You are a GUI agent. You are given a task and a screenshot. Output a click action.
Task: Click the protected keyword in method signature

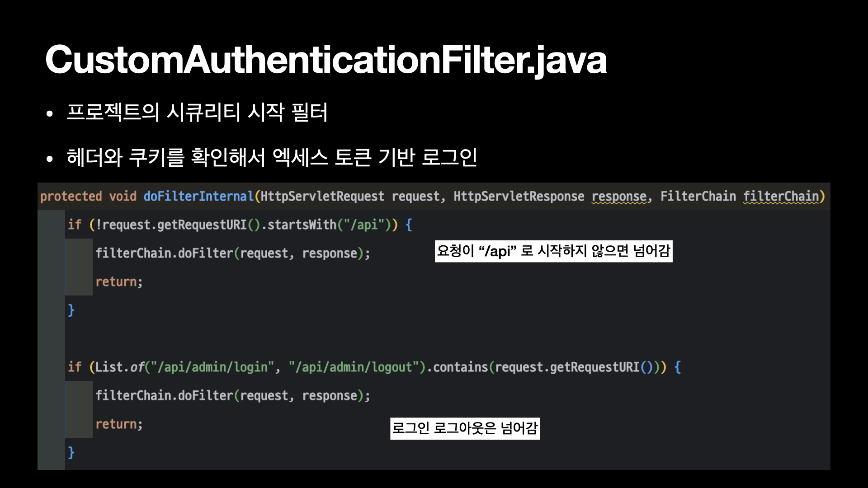click(x=71, y=197)
